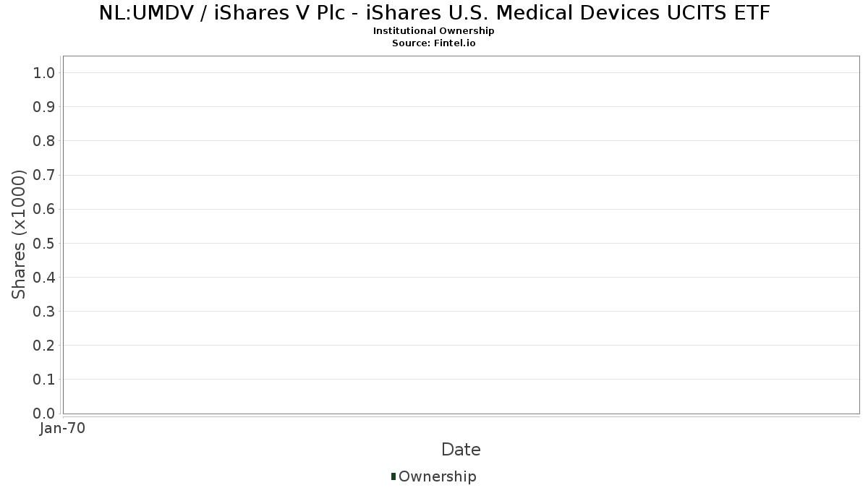The height and width of the screenshot is (488, 868).
Task: Click the 0.0 y-axis tick label
Action: (44, 414)
